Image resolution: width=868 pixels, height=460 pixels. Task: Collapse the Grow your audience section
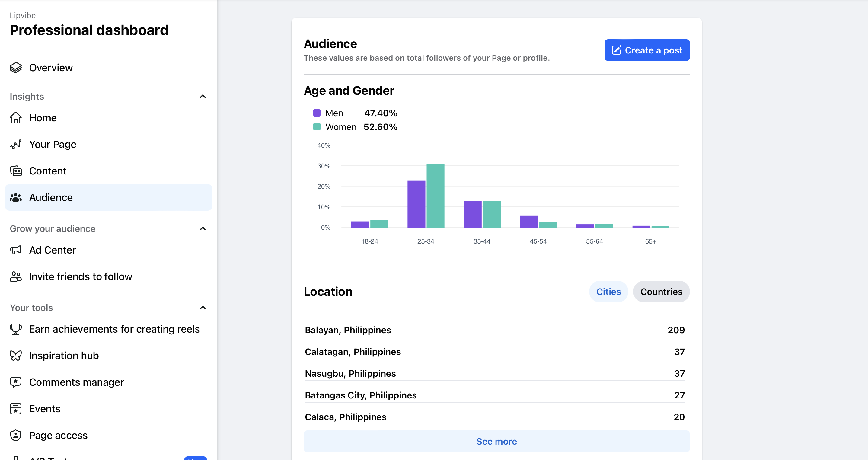(x=203, y=229)
